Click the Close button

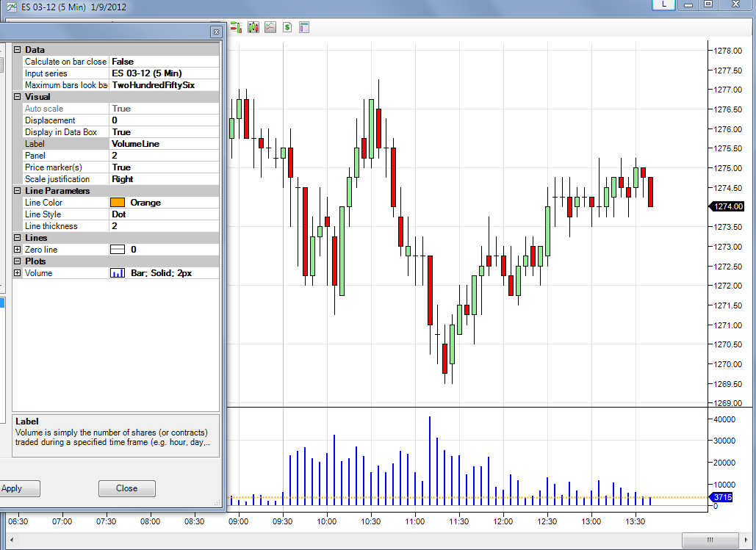(x=127, y=488)
